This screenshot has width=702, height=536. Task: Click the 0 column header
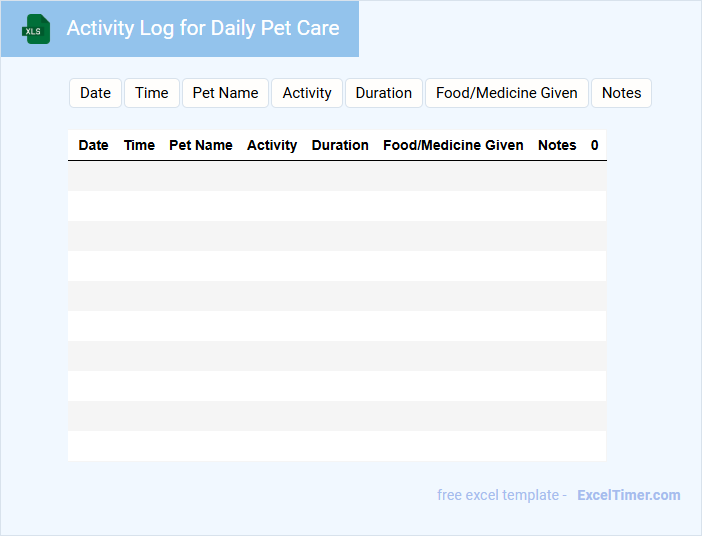pos(595,145)
